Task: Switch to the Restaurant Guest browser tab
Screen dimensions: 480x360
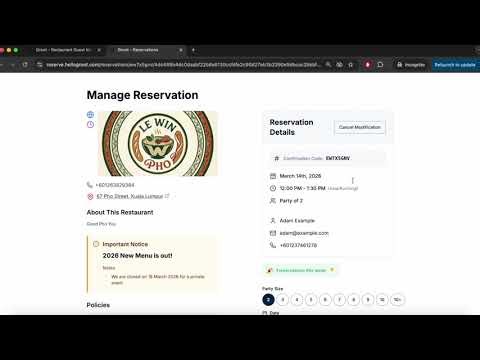Action: (63, 50)
